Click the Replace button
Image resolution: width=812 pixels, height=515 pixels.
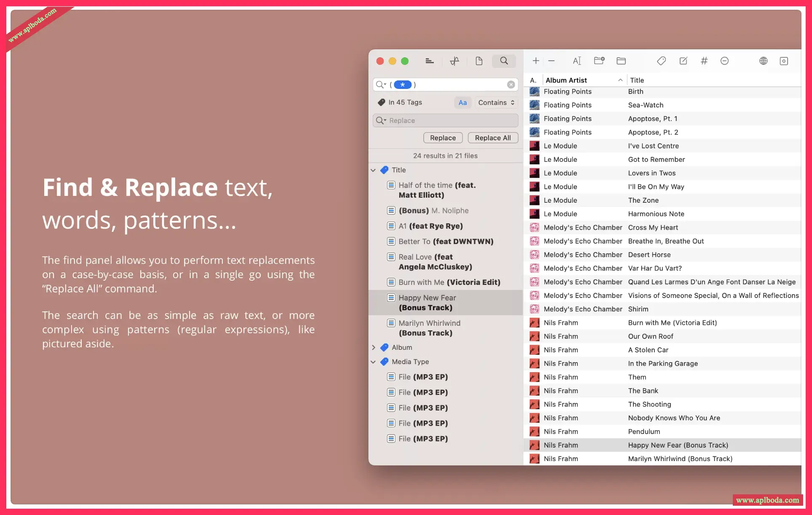tap(443, 138)
